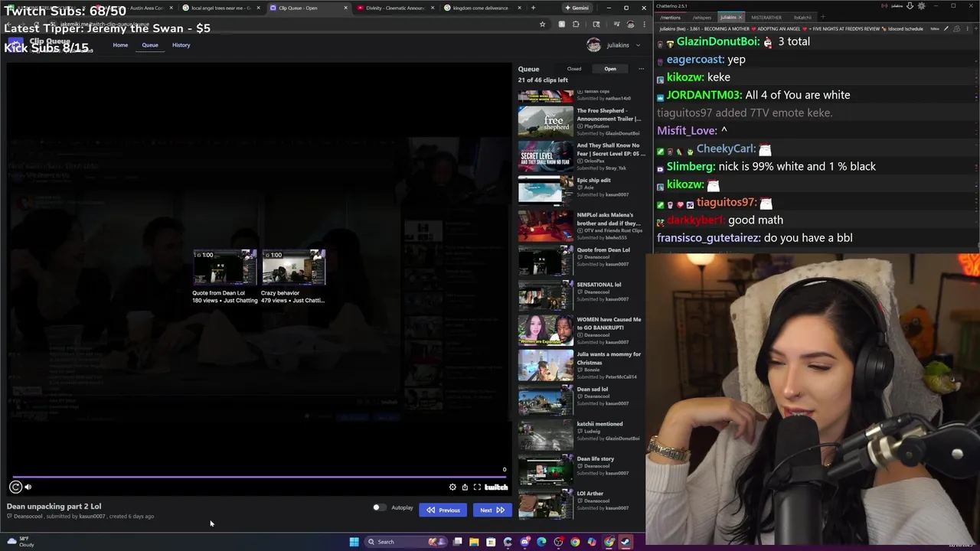Click the share icon in the player

point(465,487)
